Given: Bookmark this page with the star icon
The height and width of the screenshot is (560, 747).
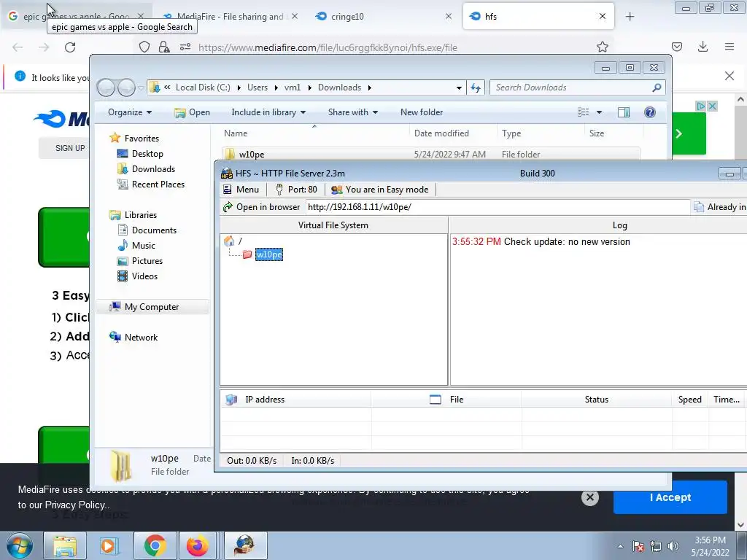Looking at the screenshot, I should tap(602, 47).
